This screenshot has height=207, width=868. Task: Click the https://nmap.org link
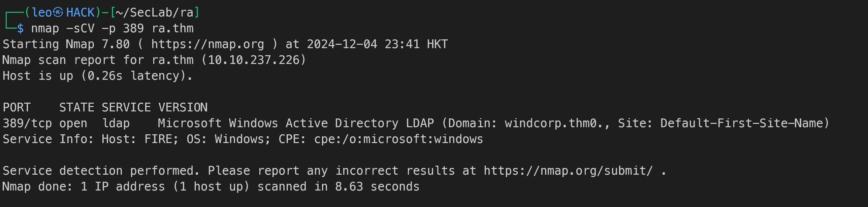click(x=207, y=44)
